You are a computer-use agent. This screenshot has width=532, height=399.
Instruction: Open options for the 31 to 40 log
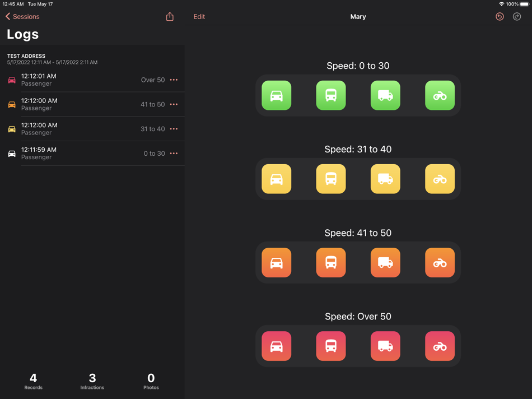point(174,129)
